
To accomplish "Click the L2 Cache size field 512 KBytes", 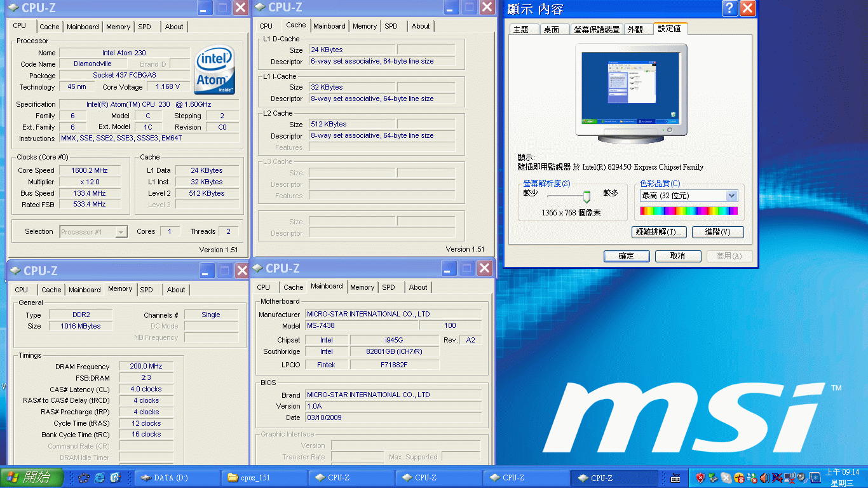I will tap(352, 124).
